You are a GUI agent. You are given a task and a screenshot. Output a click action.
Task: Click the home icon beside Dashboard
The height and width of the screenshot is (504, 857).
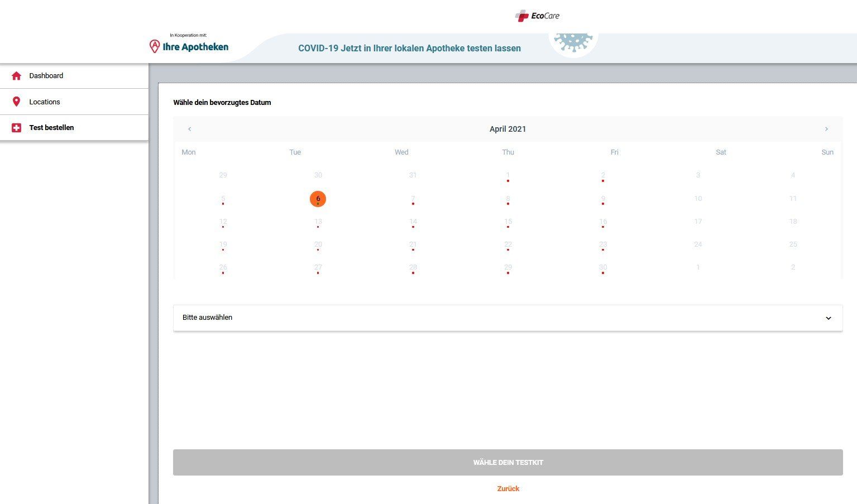(16, 76)
